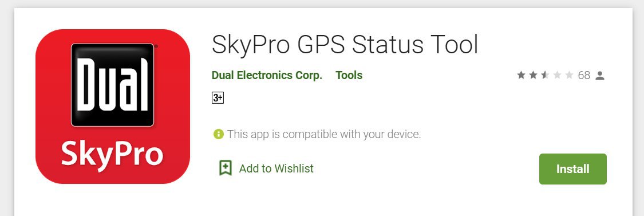
Task: Click the green info circle icon
Action: [219, 134]
